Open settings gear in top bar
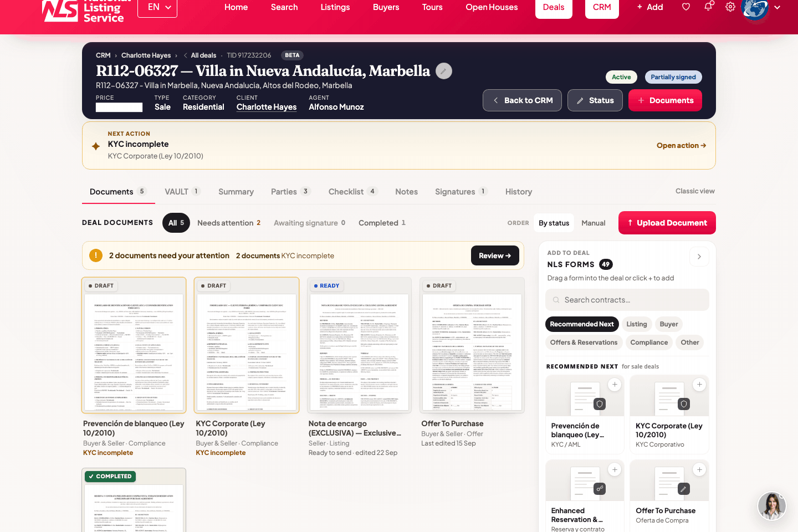The image size is (798, 532). point(730,7)
